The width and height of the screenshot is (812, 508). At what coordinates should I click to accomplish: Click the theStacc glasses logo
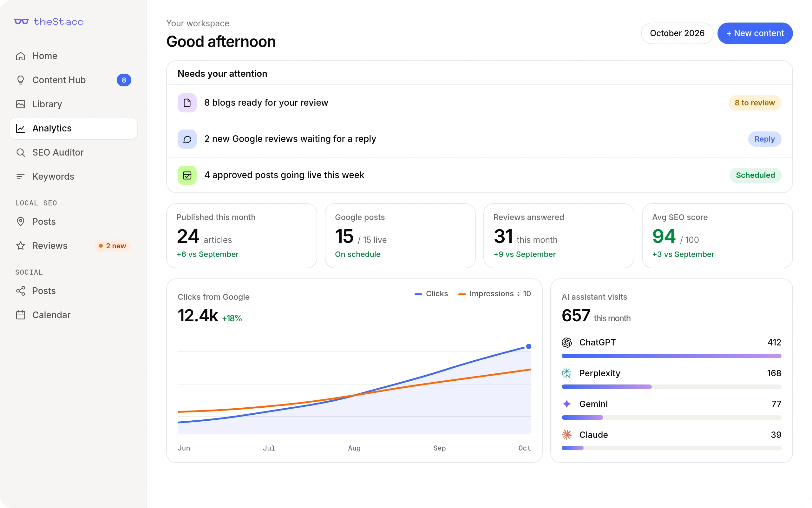(x=22, y=22)
